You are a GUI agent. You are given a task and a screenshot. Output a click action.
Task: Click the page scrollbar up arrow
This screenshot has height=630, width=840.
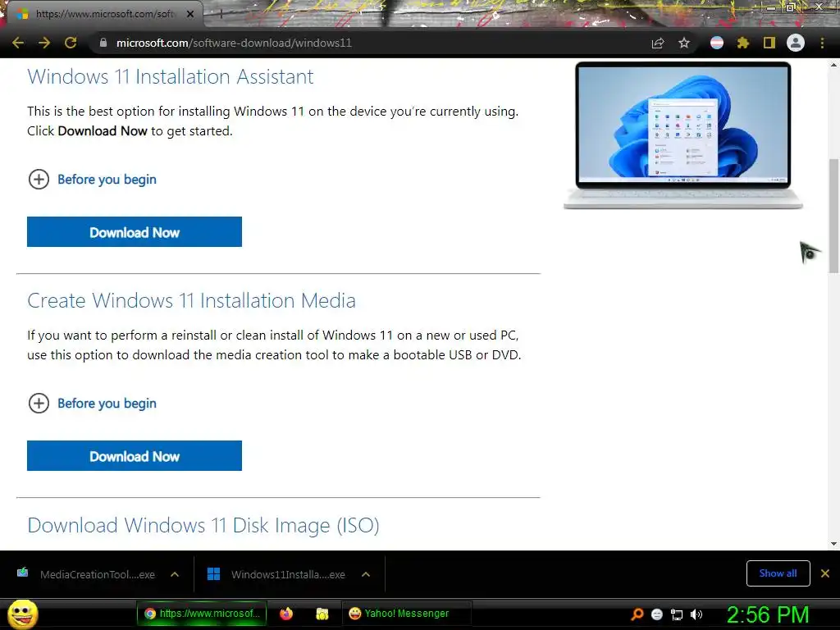(833, 65)
